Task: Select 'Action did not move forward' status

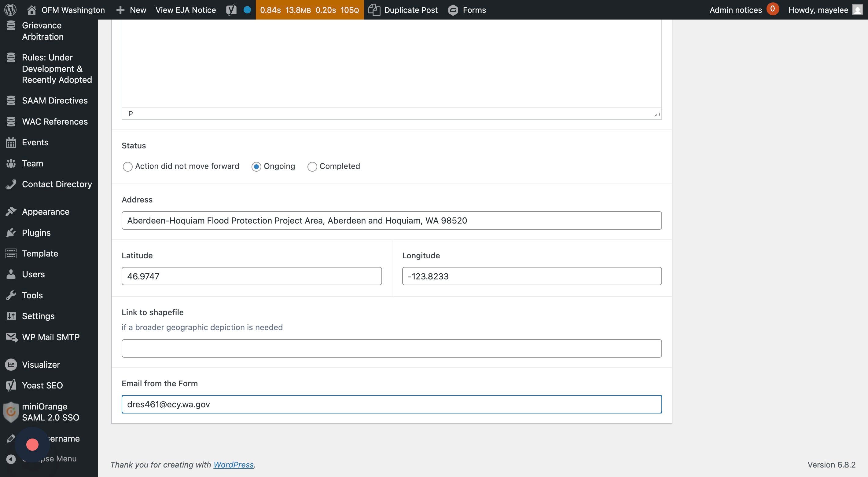Action: [127, 167]
